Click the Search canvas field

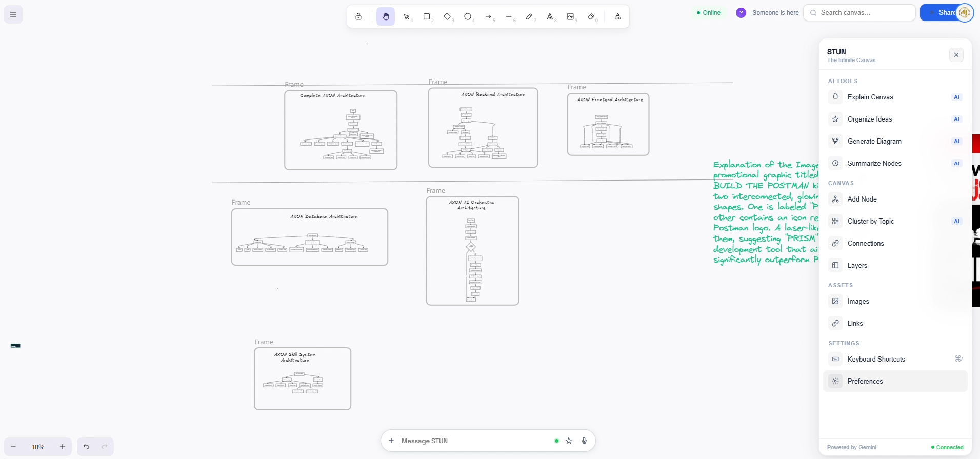tap(859, 13)
